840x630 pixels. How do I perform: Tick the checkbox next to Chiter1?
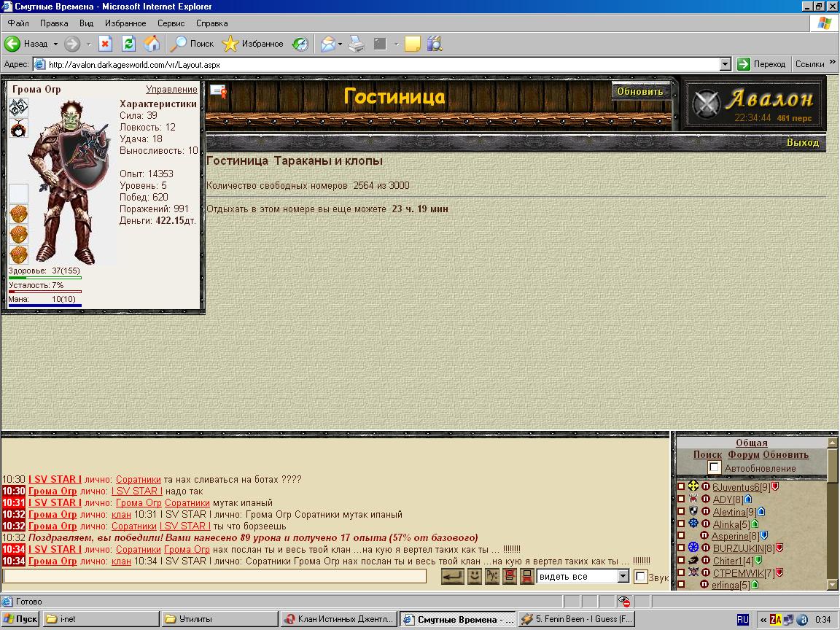pyautogui.click(x=681, y=560)
